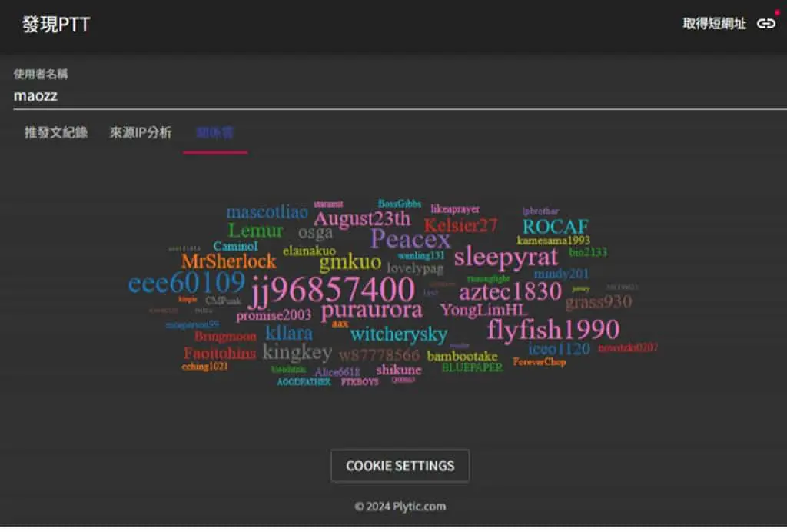
Task: Click the link icon next to 取得短網址
Action: [766, 24]
